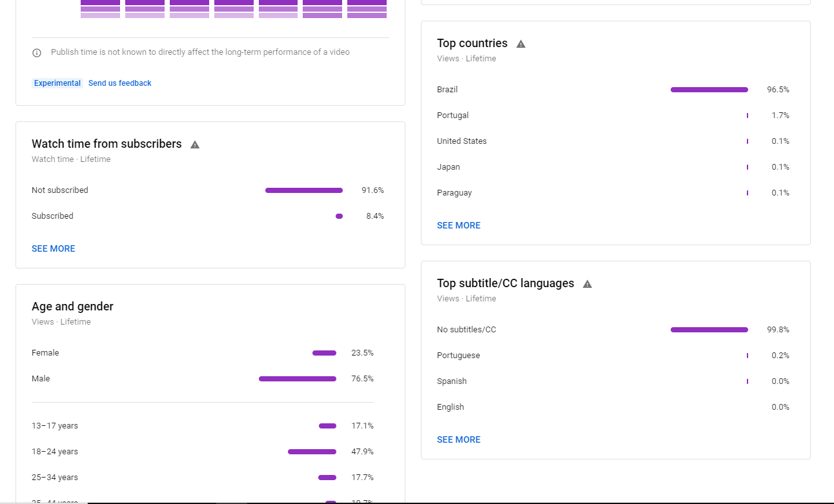Click the 18–24 years age bar
This screenshot has width=834, height=504.
click(x=312, y=452)
